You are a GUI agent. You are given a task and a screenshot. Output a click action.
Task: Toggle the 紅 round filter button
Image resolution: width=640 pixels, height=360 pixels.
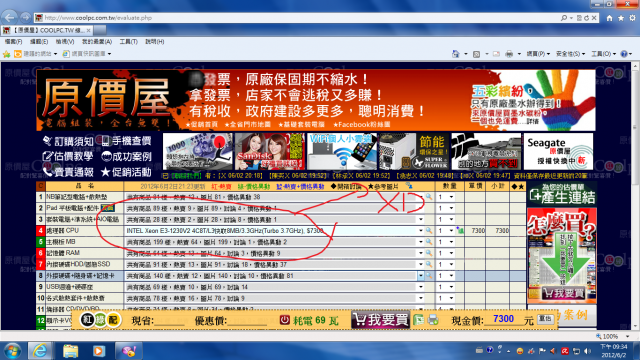click(x=87, y=320)
